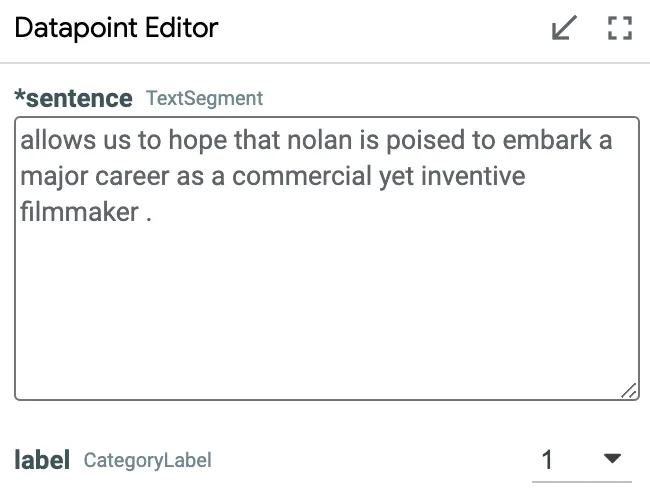The image size is (650, 492).
Task: Expand Datapoint Editor to fullscreen
Action: point(620,29)
